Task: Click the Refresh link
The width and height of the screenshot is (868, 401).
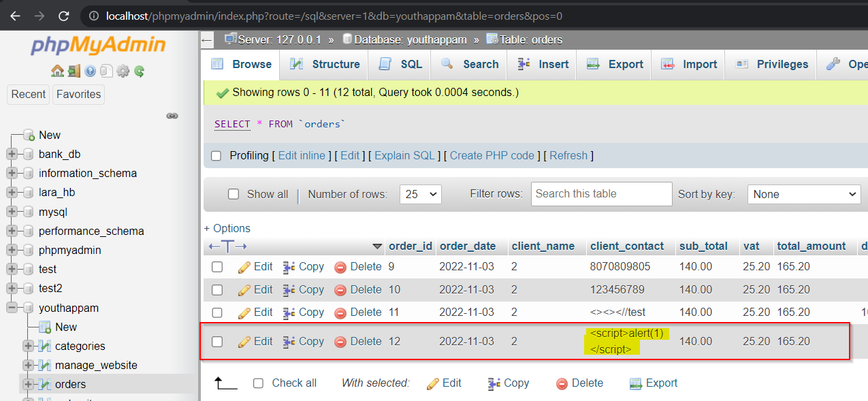Action: coord(568,156)
